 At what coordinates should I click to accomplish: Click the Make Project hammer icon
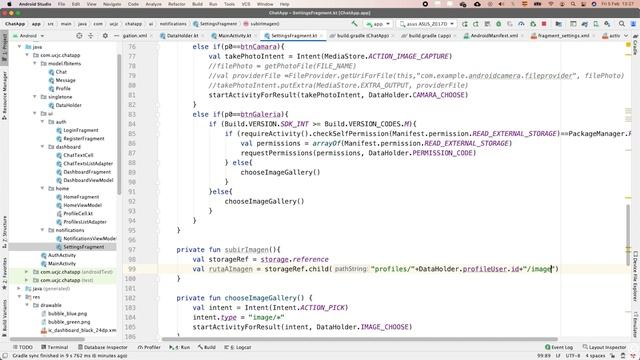click(x=354, y=24)
